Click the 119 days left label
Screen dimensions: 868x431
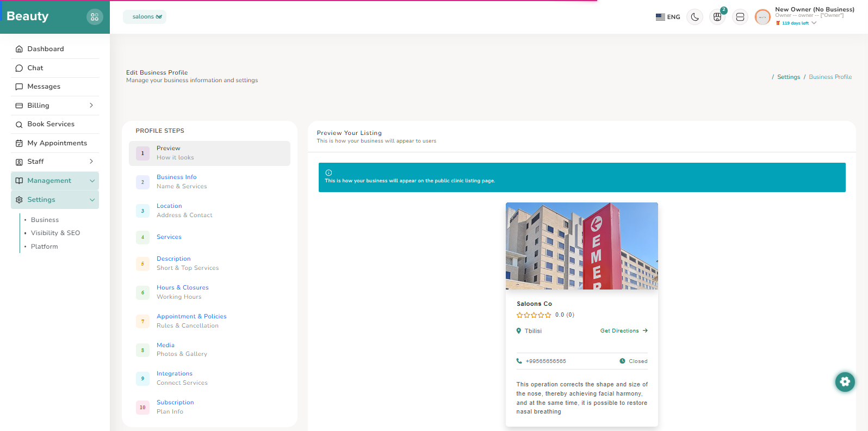click(795, 23)
